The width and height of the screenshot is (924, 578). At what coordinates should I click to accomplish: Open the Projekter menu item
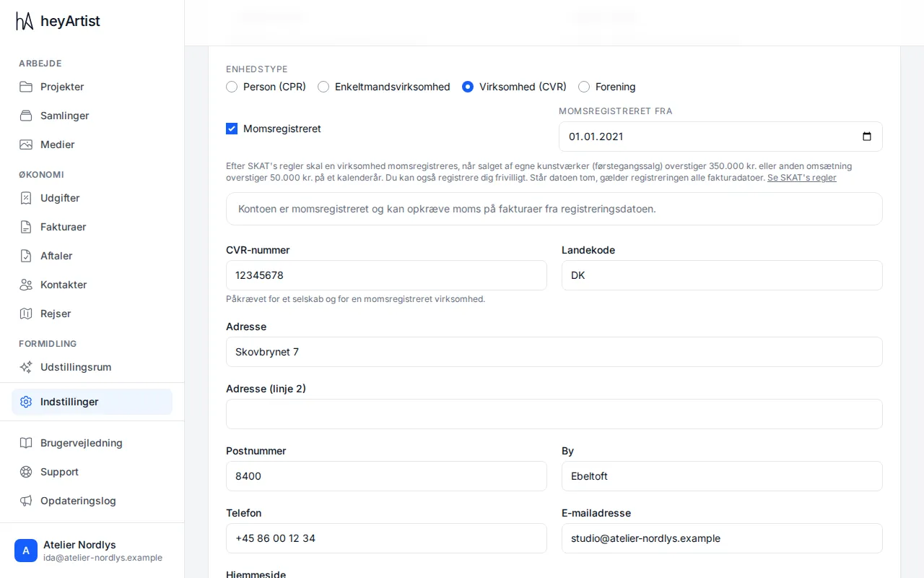coord(92,87)
